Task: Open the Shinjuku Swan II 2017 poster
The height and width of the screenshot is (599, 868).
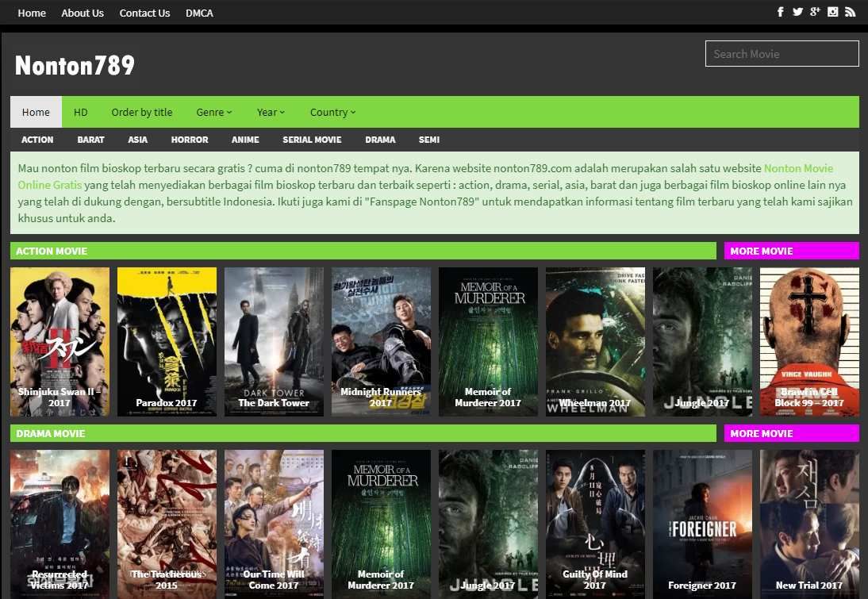Action: click(x=60, y=342)
